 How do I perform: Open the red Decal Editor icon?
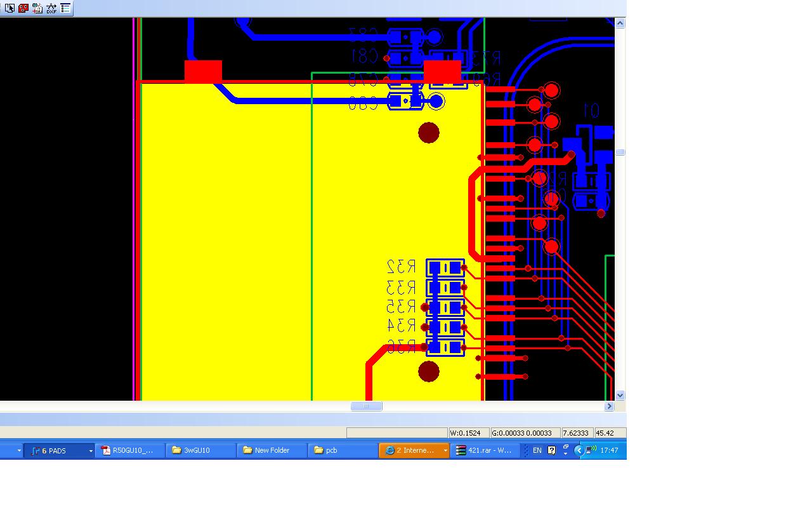coord(23,8)
